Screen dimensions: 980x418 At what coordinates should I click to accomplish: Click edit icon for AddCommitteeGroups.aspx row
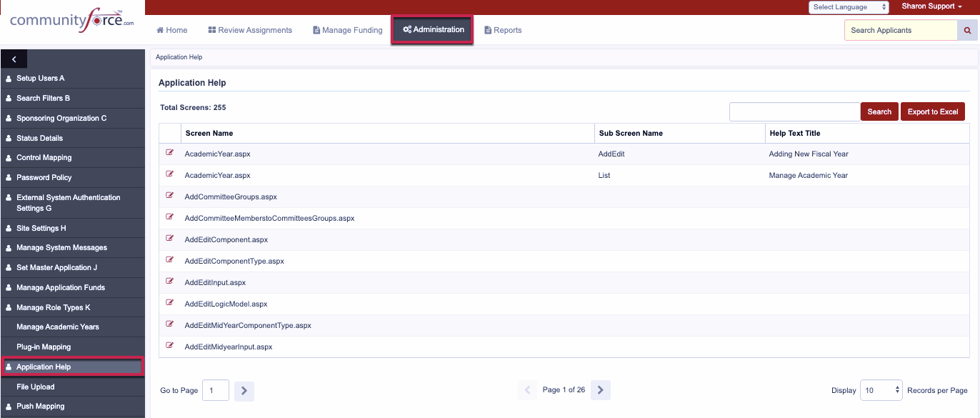click(170, 196)
